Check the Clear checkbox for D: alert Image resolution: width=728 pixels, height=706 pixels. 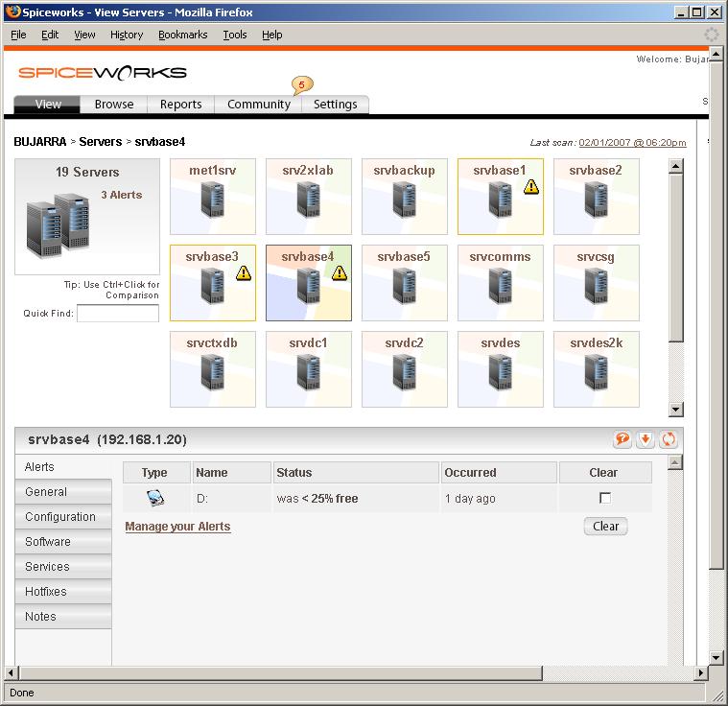604,498
